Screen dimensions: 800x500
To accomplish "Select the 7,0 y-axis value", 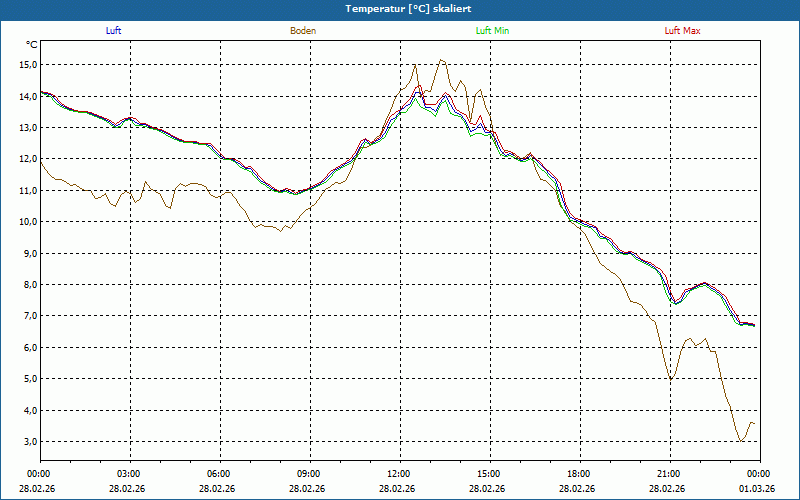I will click(30, 316).
